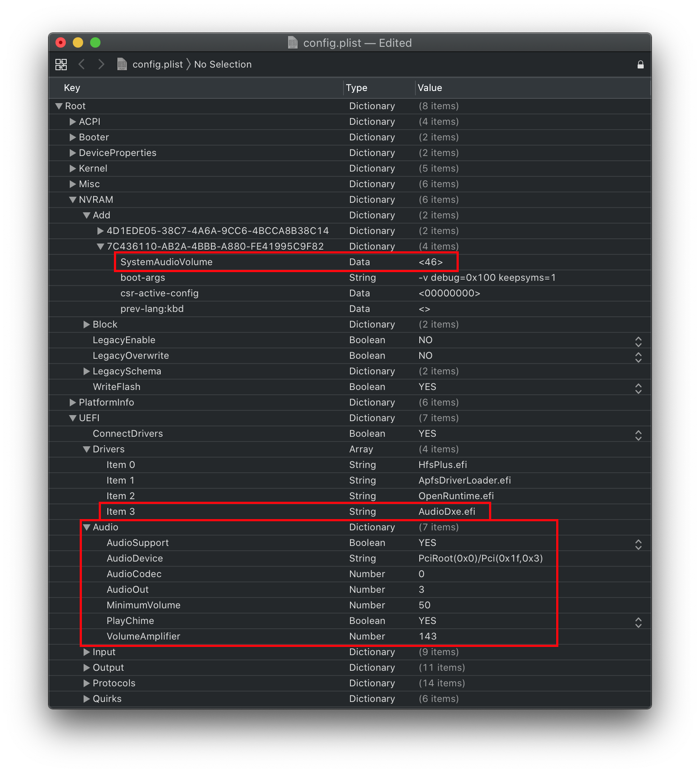Click the Value column header
The image size is (700, 773).
click(430, 88)
